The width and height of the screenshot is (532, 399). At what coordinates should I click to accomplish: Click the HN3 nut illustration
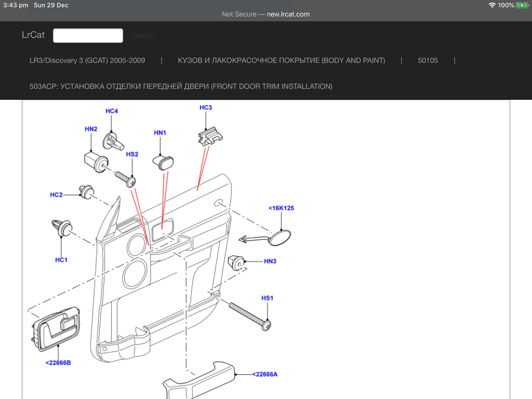point(236,263)
